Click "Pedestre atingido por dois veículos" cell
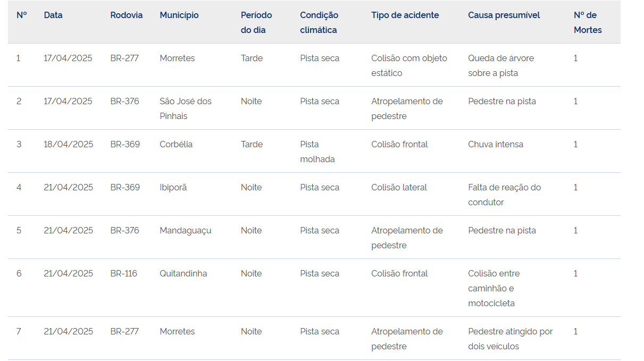Viewport: 644px width, 361px height. [511, 339]
